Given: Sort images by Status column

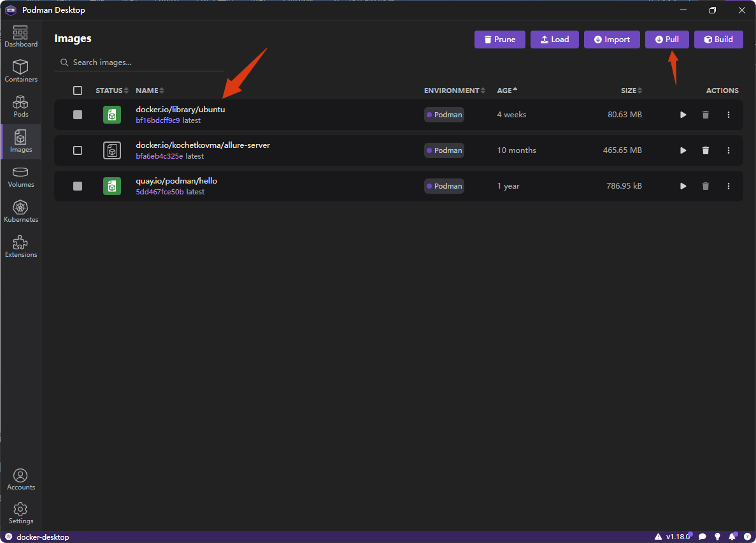Looking at the screenshot, I should [x=112, y=90].
